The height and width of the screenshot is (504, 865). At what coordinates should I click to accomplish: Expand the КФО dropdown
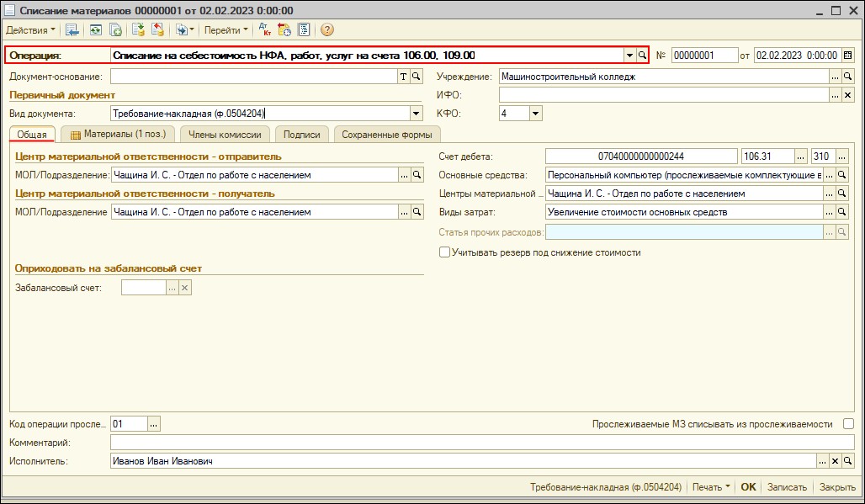[535, 114]
